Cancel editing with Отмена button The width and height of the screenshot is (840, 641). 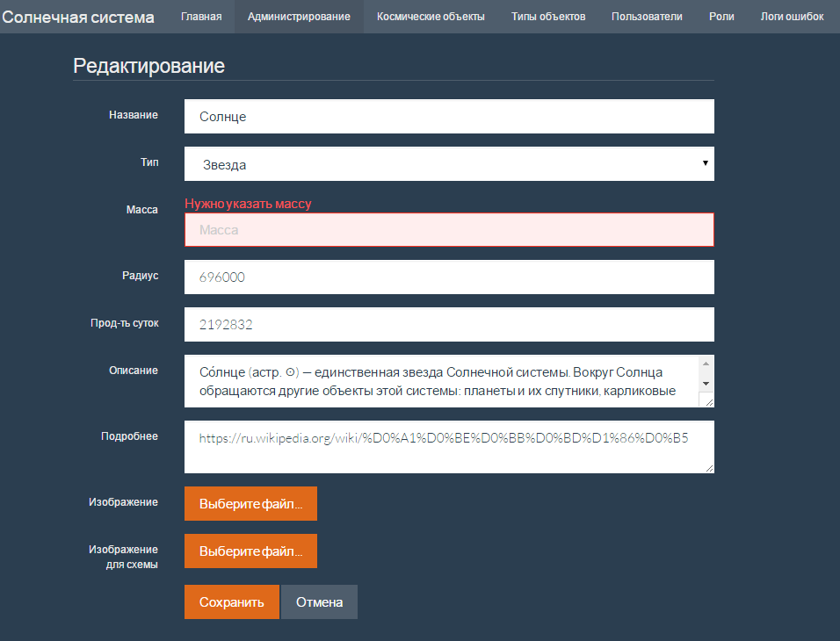(319, 601)
